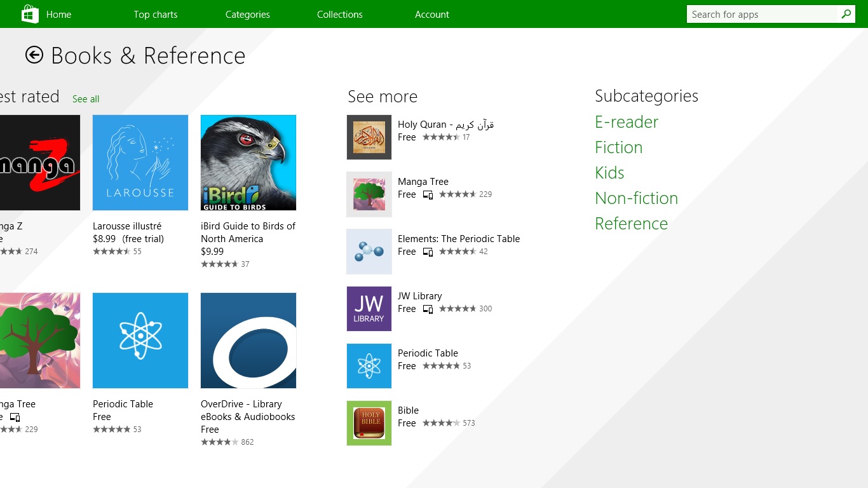This screenshot has width=868, height=488.
Task: Click device icon next to Elements entry
Action: click(428, 252)
